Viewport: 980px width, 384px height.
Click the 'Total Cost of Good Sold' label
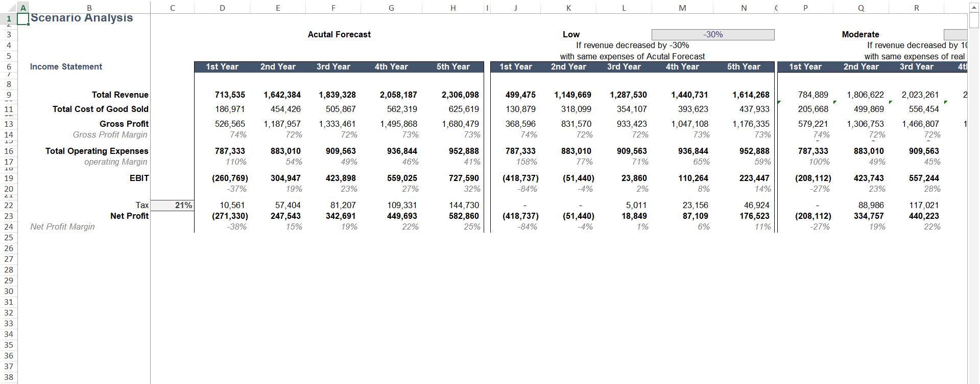[x=100, y=109]
